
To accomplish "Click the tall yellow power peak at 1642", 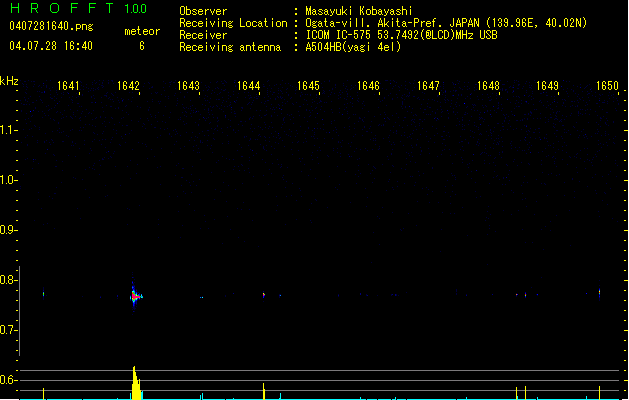I will pos(136,383).
